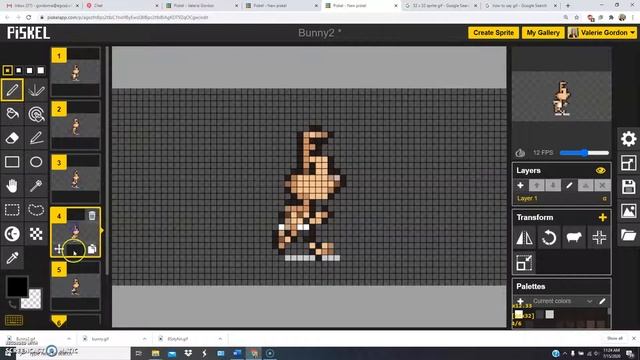Image resolution: width=640 pixels, height=360 pixels.
Task: Merge layer with layer below
Action: coord(586,185)
